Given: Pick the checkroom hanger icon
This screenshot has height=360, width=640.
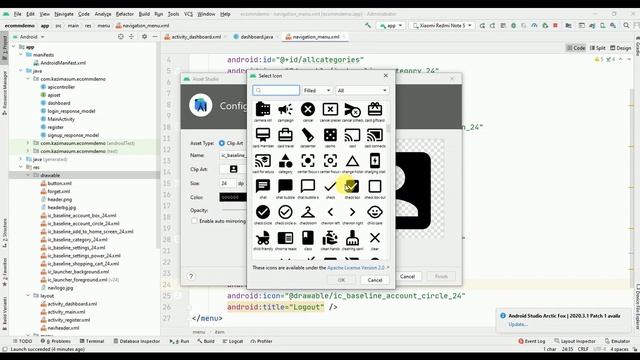Looking at the screenshot, I should click(308, 212).
